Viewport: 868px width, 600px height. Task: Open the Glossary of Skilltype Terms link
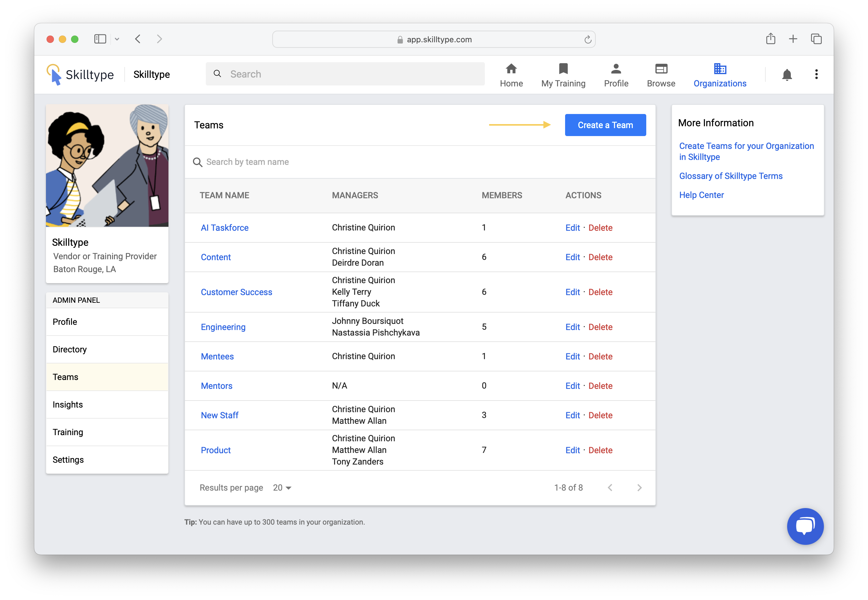pos(730,176)
